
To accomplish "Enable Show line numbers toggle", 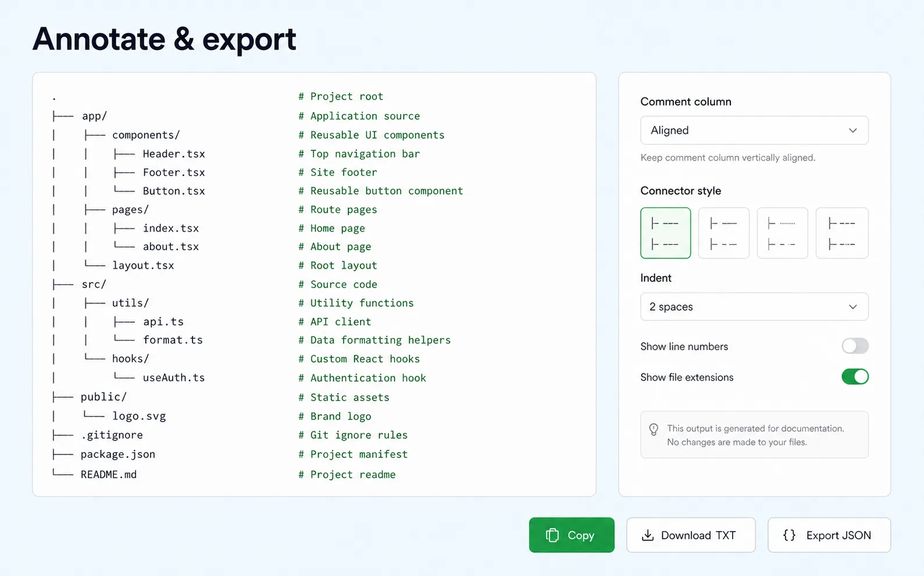I will (x=855, y=346).
